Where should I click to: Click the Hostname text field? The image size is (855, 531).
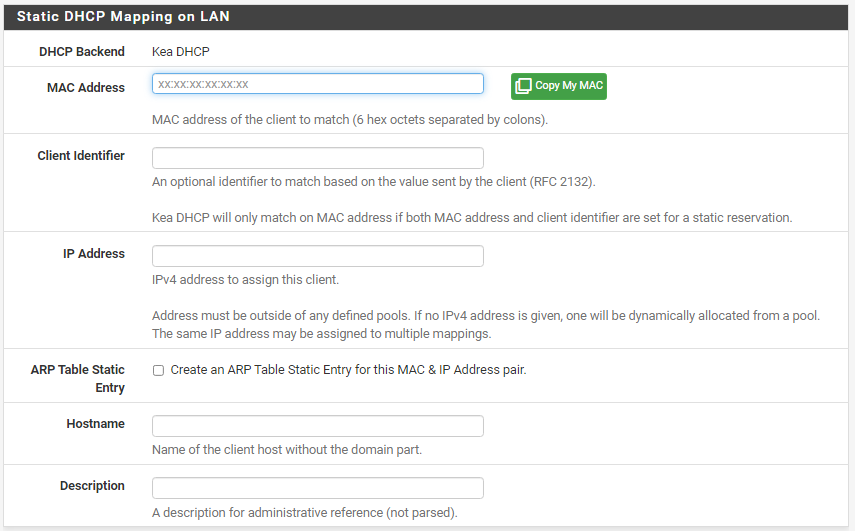click(317, 426)
